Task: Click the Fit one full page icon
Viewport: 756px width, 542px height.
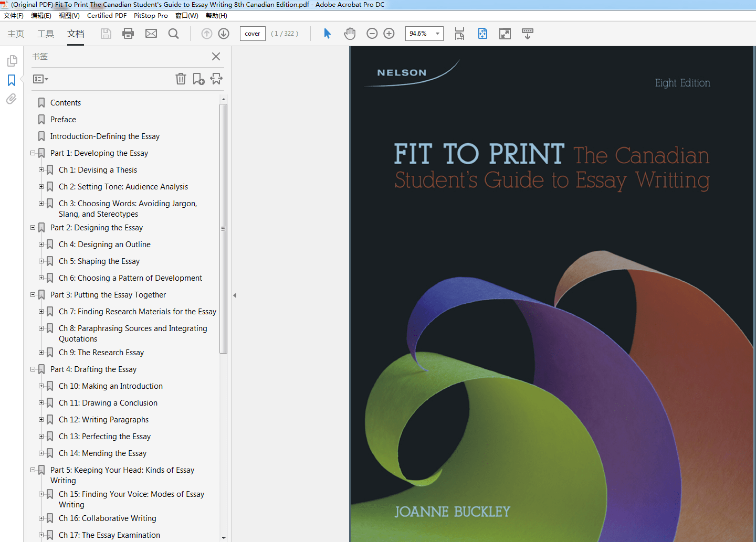Action: pyautogui.click(x=482, y=34)
